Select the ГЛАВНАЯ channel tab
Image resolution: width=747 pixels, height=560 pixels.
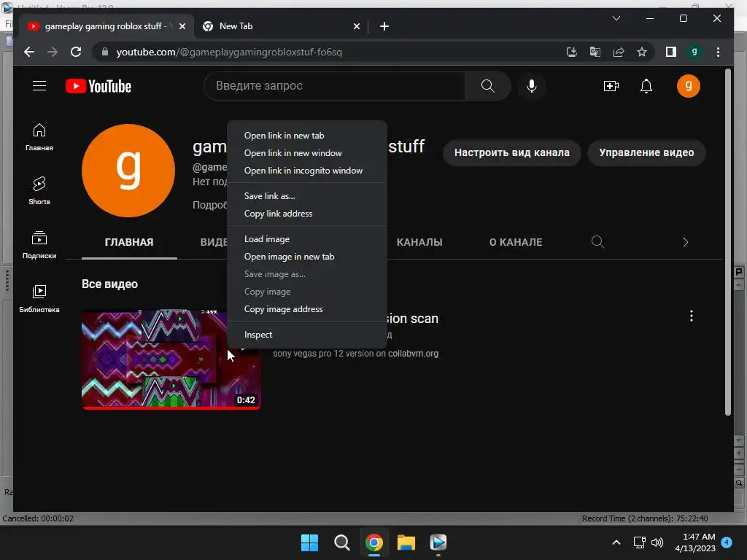pos(129,242)
